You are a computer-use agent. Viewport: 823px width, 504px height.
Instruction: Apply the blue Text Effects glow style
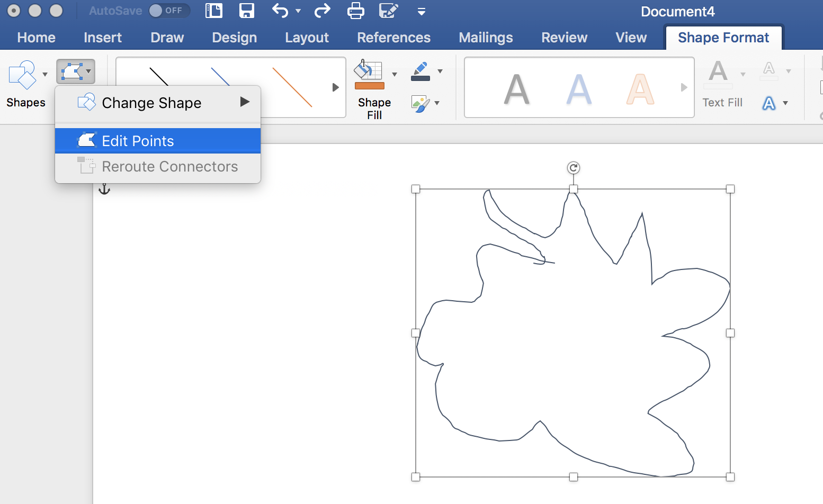point(769,104)
